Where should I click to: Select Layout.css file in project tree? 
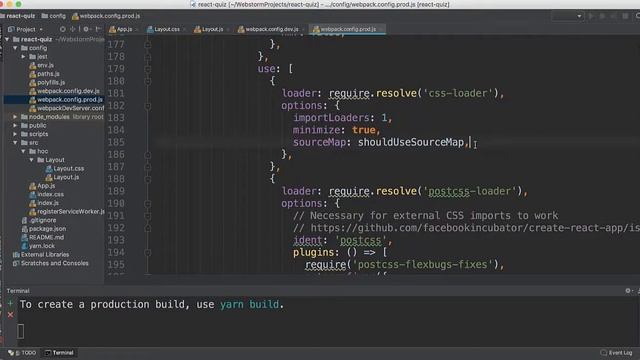click(65, 168)
